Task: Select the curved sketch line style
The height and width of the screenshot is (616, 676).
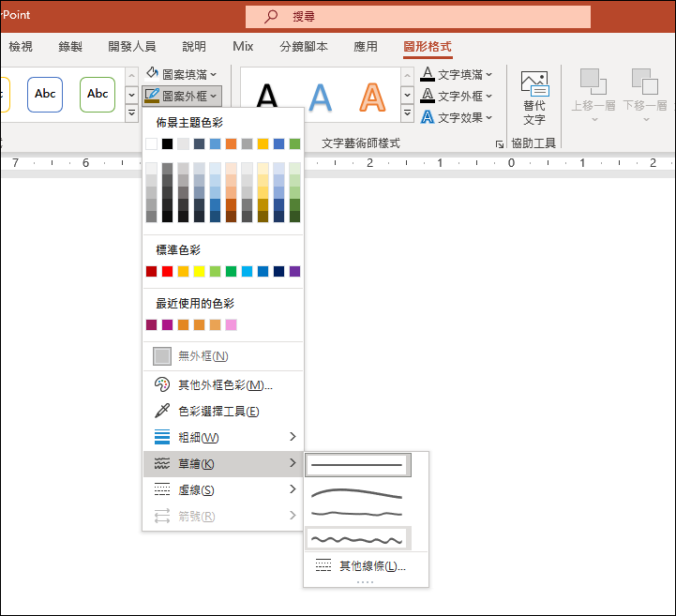Action: (358, 493)
